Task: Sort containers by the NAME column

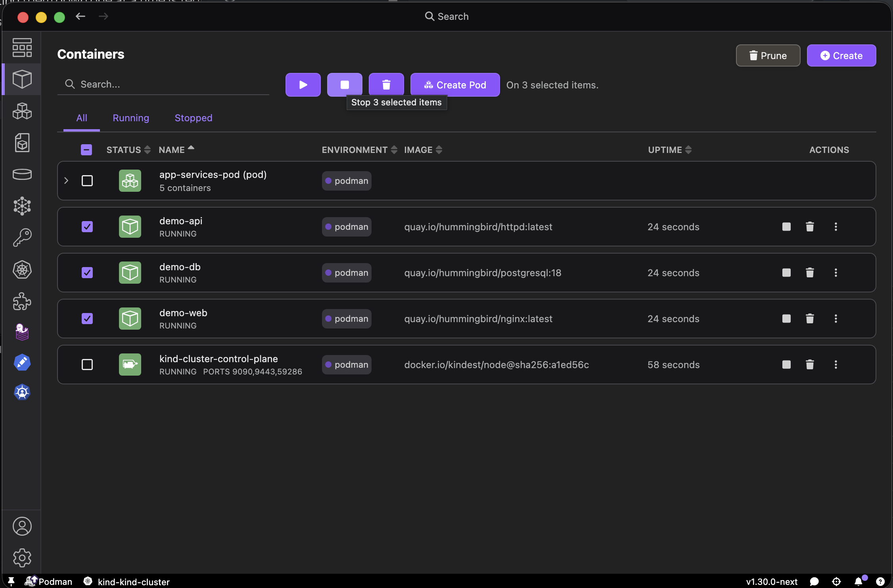Action: pos(176,150)
